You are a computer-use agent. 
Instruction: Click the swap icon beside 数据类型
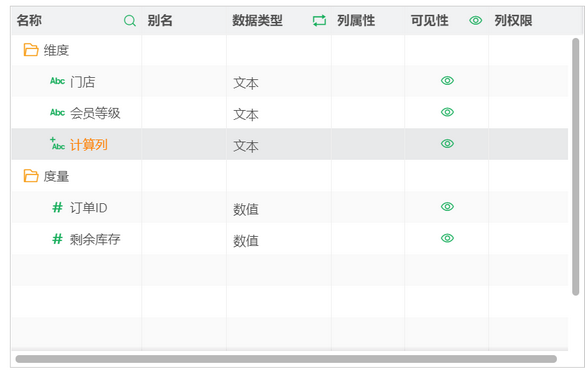pos(319,21)
